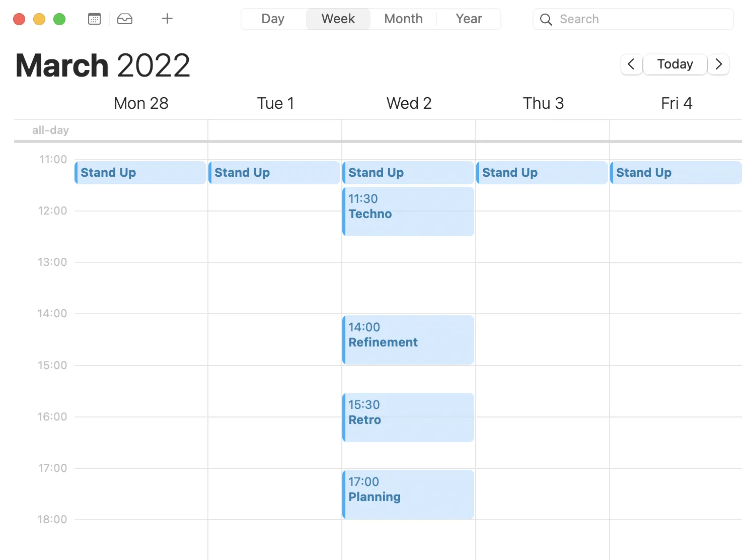Click the search magnifier icon
The image size is (742, 560).
pos(546,19)
